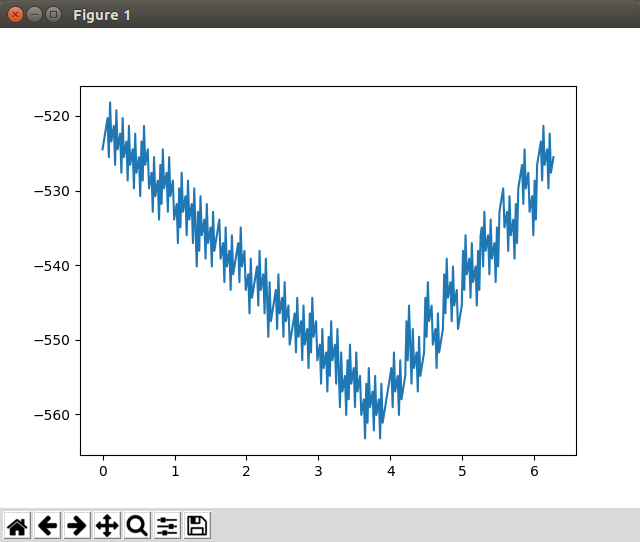Click the y-axis label −560
The width and height of the screenshot is (640, 542).
click(x=52, y=415)
